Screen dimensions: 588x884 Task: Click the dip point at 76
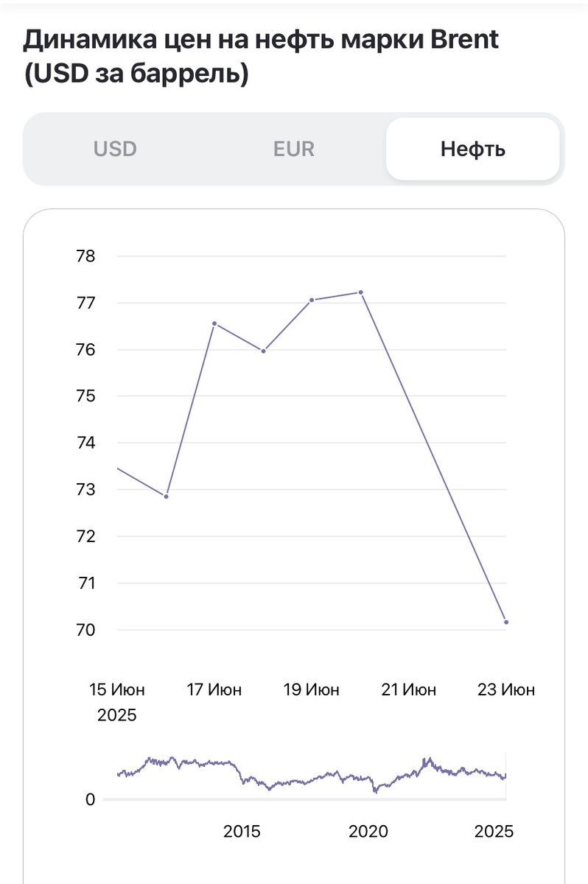click(x=263, y=351)
